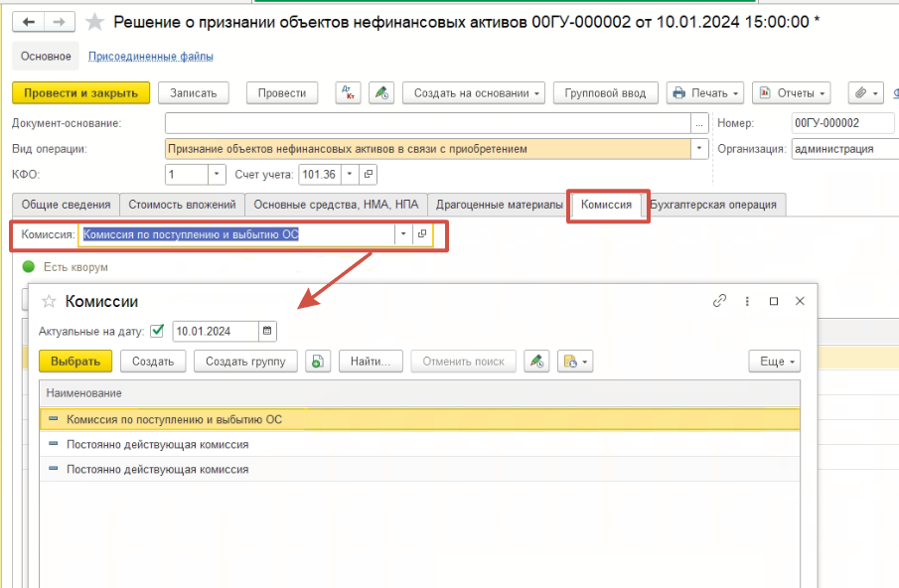The width and height of the screenshot is (899, 588).
Task: Click the yellow Выбрать button
Action: pyautogui.click(x=75, y=362)
